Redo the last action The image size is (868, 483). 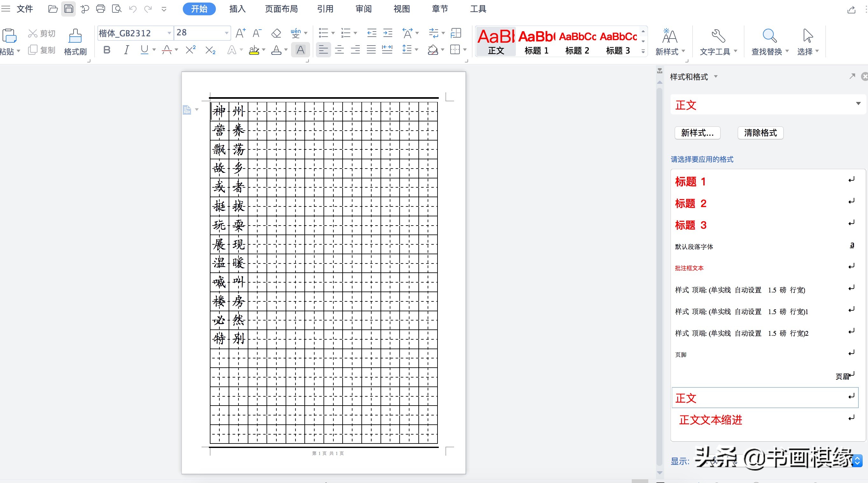click(148, 9)
